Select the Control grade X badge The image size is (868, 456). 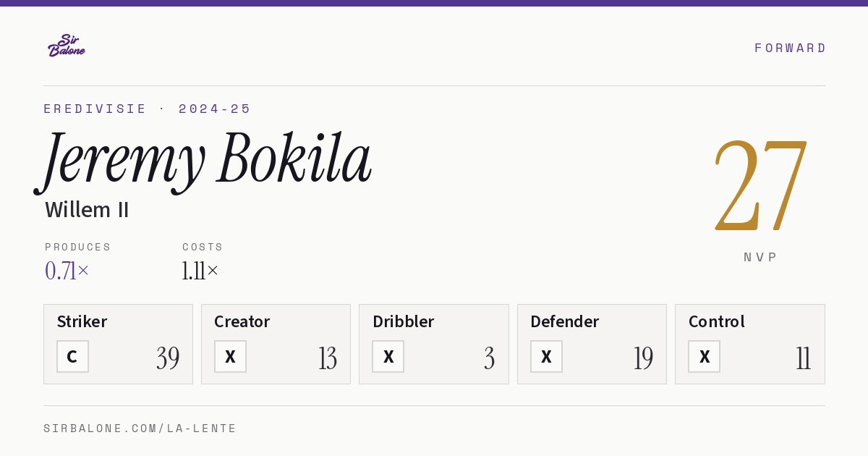point(704,357)
